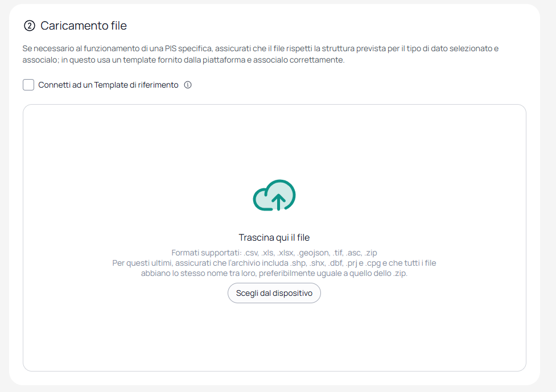Click the paragraph starting 'Se necessario al funzionamento'
This screenshot has width=556, height=392.
[x=260, y=54]
